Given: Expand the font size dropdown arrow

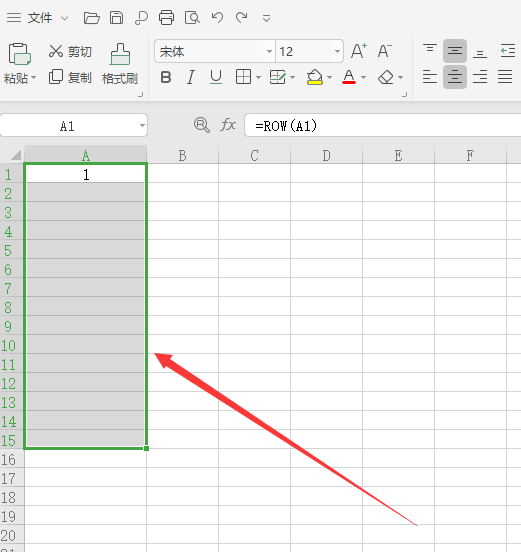Looking at the screenshot, I should tap(337, 51).
